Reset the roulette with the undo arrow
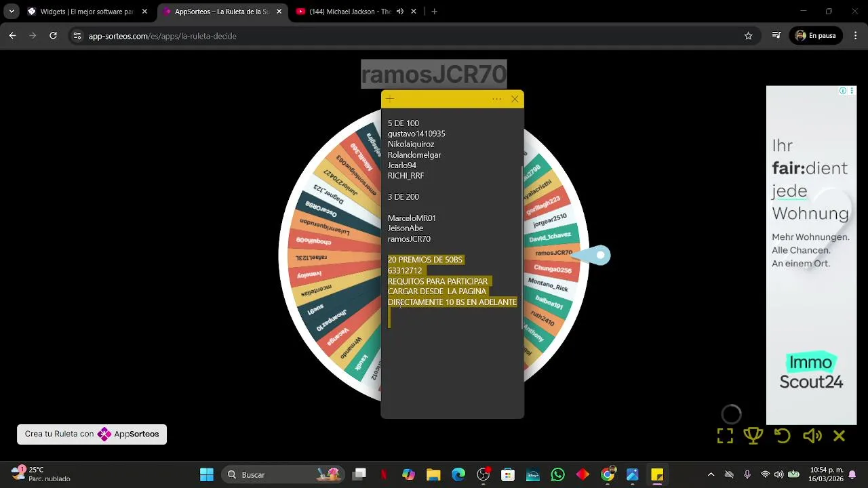 [x=783, y=436]
